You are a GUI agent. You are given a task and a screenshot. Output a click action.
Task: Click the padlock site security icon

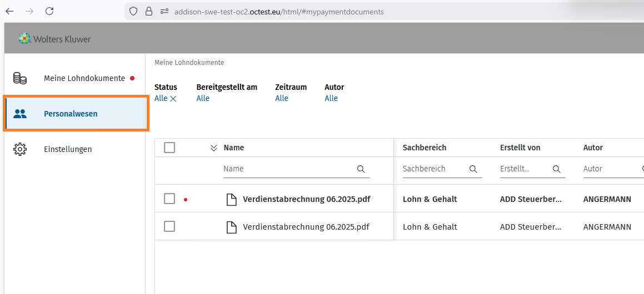point(149,12)
